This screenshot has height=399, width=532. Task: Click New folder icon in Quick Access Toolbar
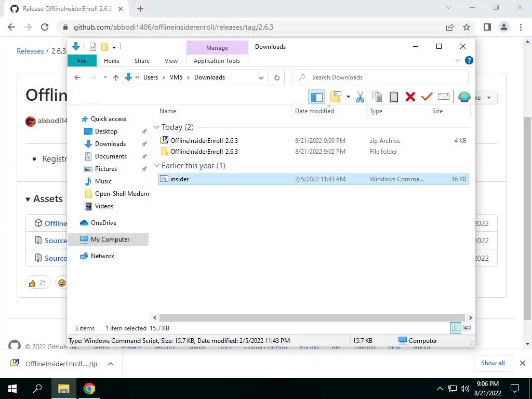coord(104,47)
